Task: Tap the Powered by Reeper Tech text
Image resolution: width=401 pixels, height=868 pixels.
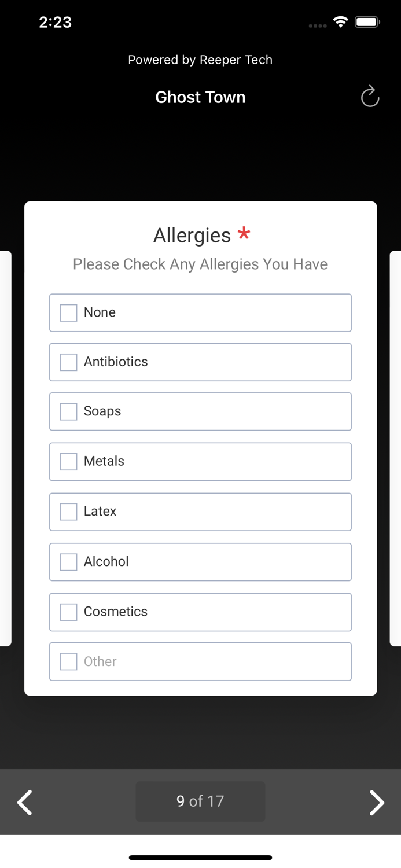Action: coord(200,60)
